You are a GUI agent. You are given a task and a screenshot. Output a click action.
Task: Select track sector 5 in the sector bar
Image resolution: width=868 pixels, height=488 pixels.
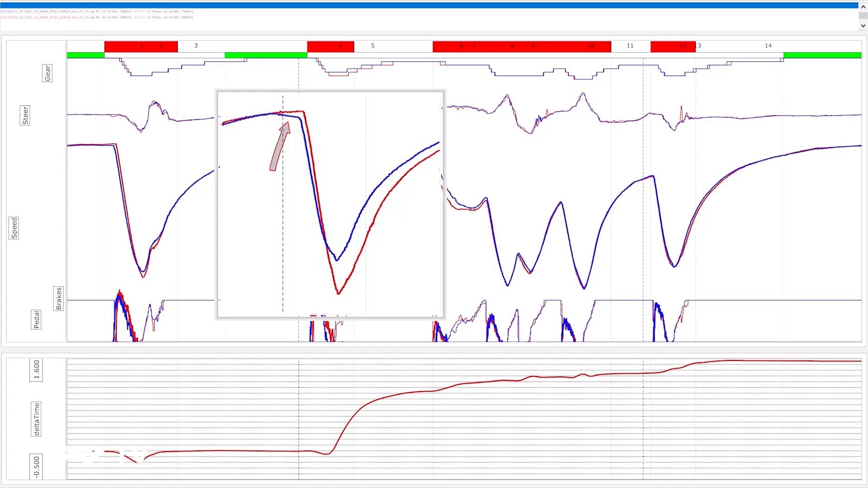click(373, 46)
